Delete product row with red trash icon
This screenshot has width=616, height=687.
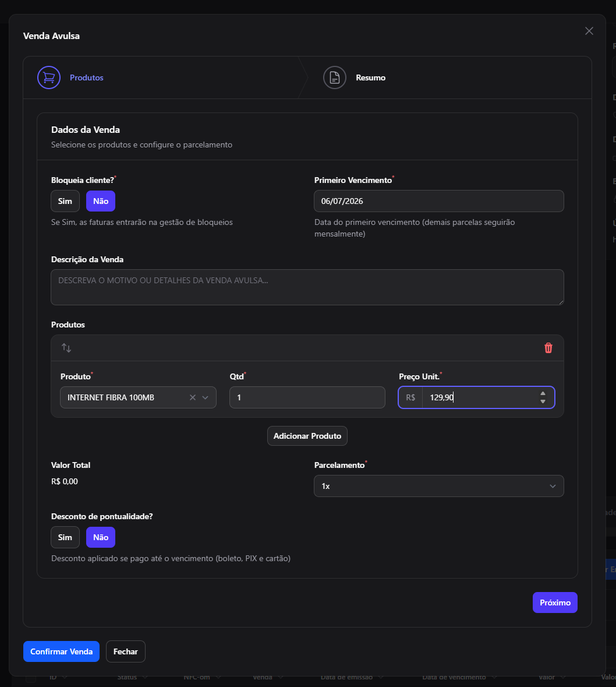(548, 348)
